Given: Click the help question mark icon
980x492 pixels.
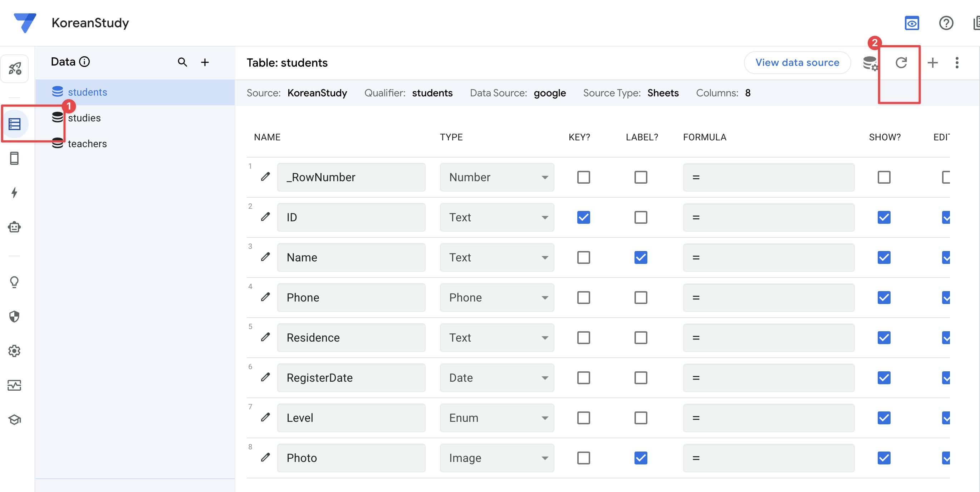Looking at the screenshot, I should pos(946,23).
